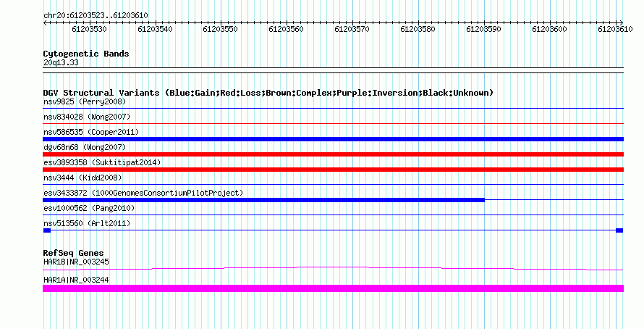Click the thick red dgv68n68 loss bar

coord(333,154)
